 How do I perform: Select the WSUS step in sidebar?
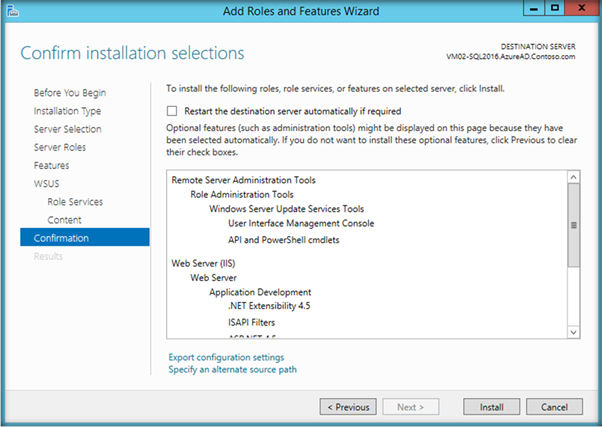[x=47, y=183]
